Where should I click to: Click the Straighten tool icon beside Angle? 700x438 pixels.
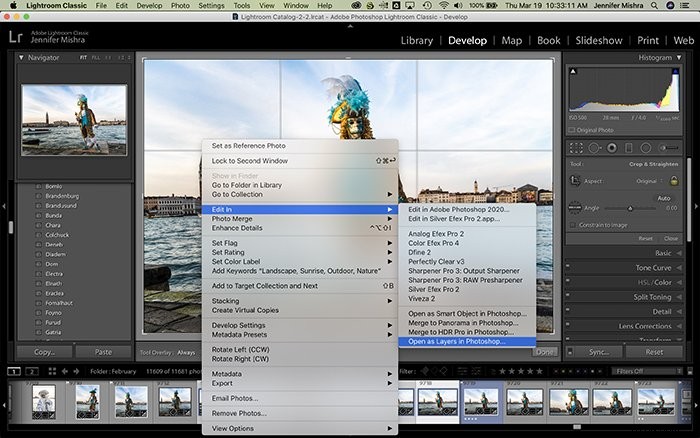click(575, 208)
